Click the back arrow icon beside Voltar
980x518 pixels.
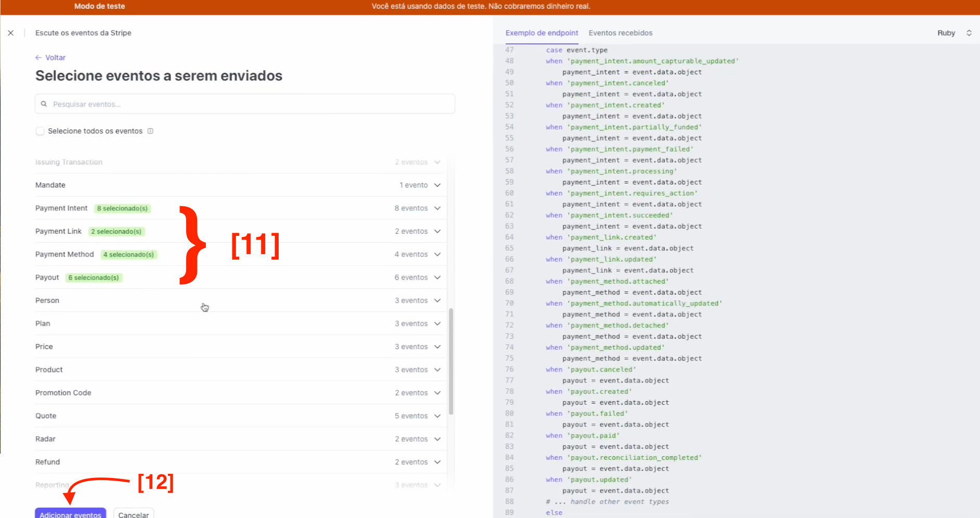[38, 58]
